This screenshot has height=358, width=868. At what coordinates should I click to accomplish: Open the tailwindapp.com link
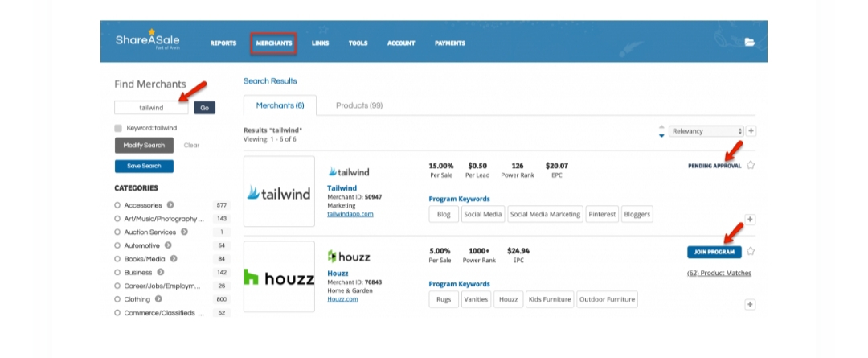click(350, 213)
